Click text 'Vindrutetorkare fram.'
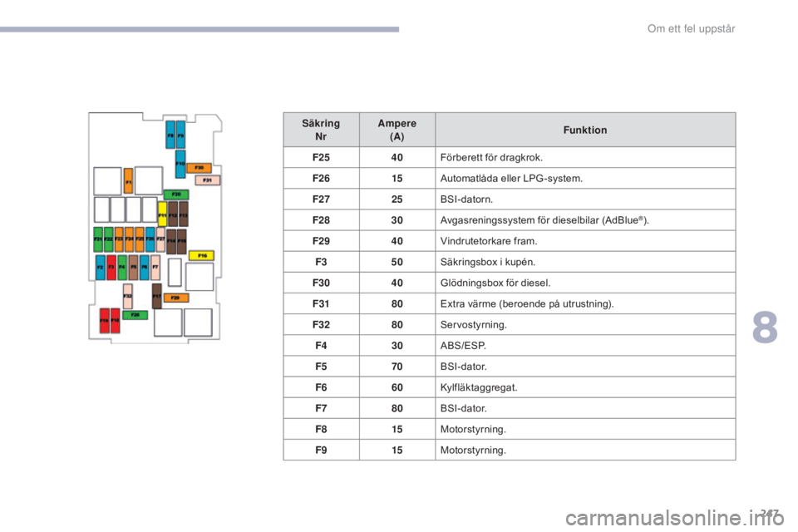Screen dimensions: 798x532 489,241
